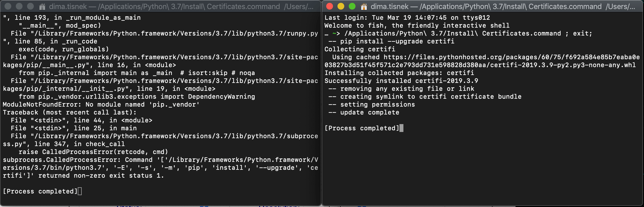Click the Status label at bottom of screen
Viewport: 644px width, 207px height.
click(129, 206)
